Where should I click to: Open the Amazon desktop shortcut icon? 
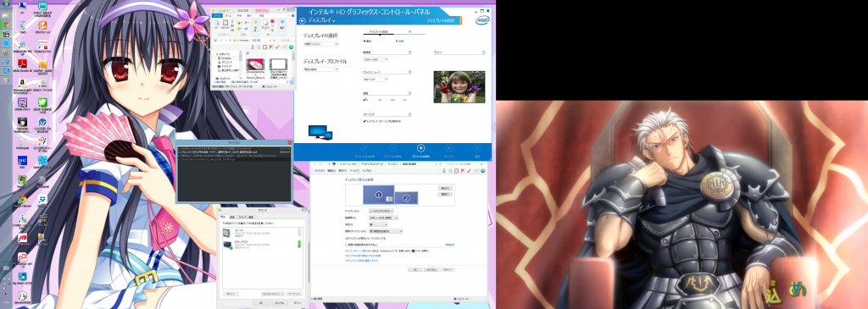coord(23,85)
